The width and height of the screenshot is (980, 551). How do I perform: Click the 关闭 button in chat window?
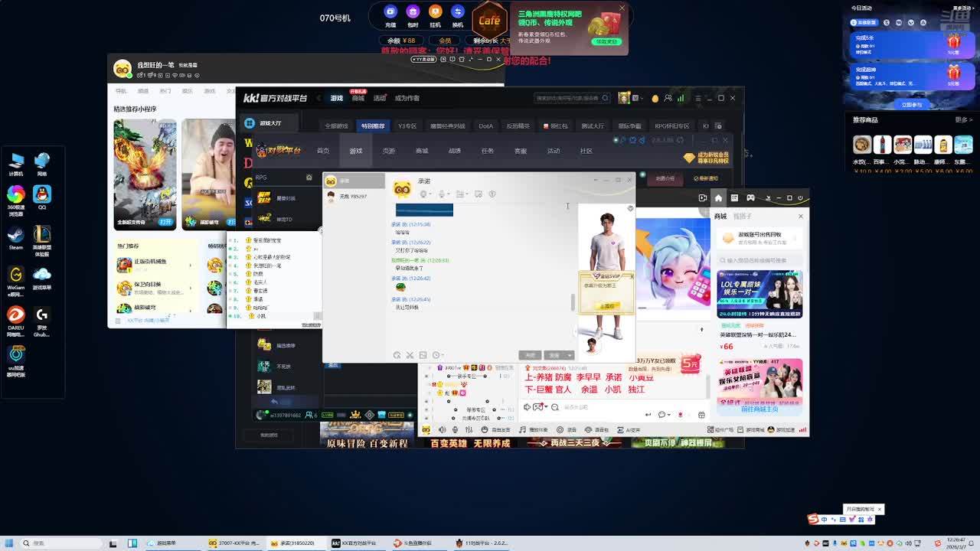530,355
